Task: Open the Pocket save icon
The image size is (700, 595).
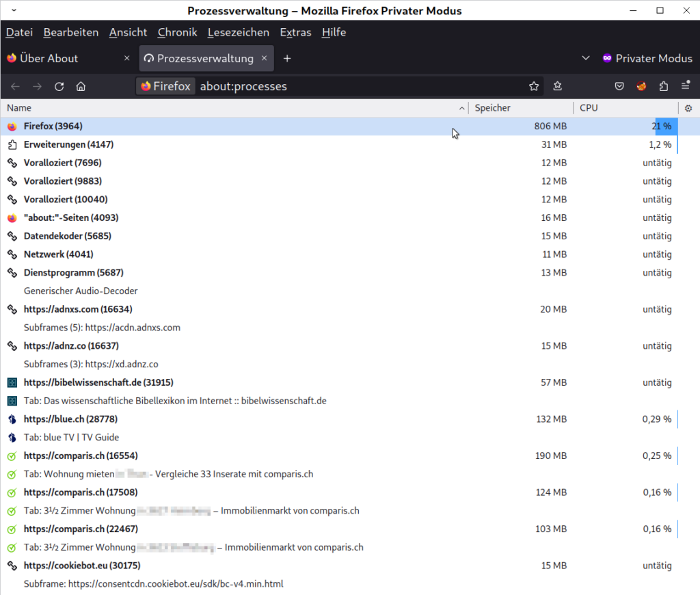Action: (619, 86)
